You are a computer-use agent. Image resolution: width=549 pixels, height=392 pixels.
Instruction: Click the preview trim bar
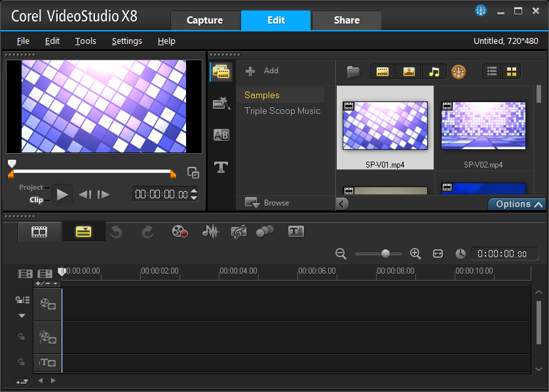point(92,171)
